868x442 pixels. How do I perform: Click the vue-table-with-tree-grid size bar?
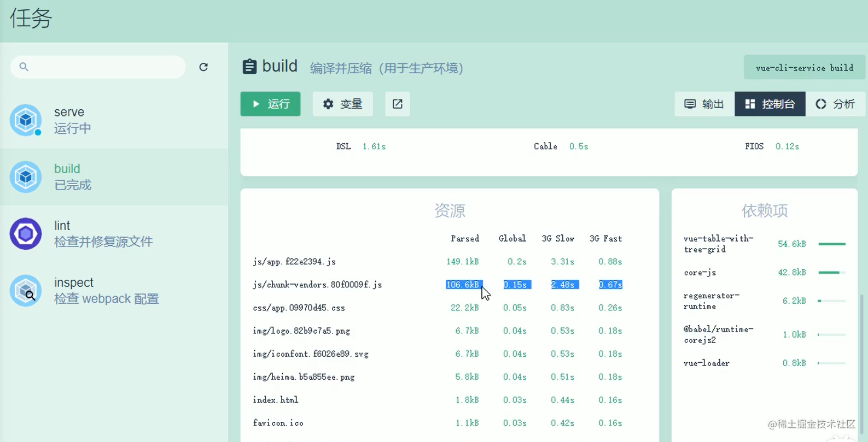[x=832, y=244]
